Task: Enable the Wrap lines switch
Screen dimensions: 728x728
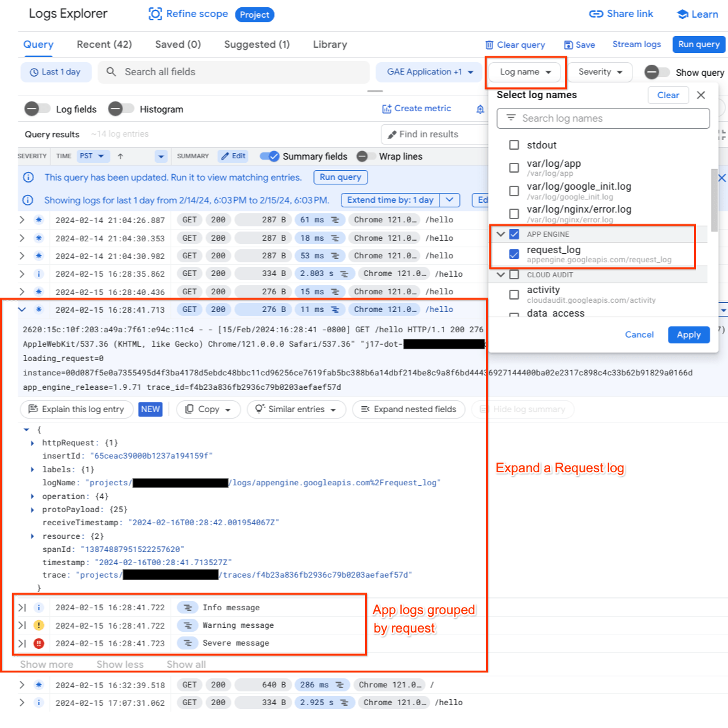Action: [x=366, y=156]
